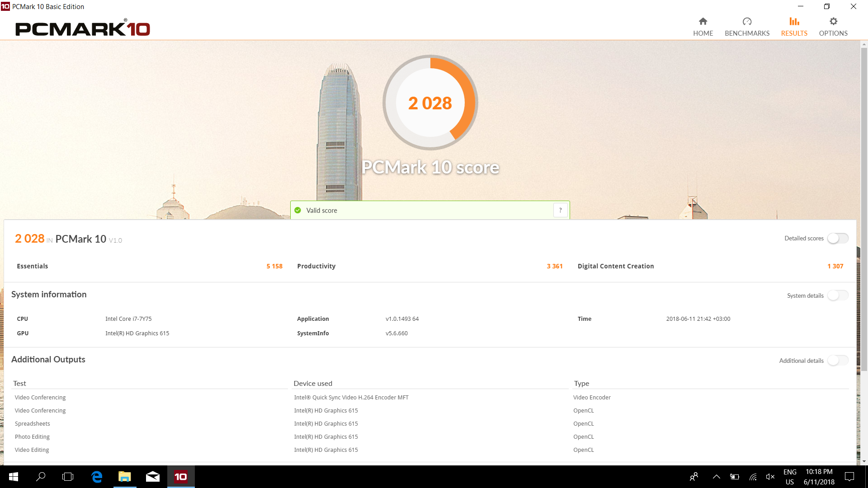Open the Windows Start menu

(x=14, y=477)
